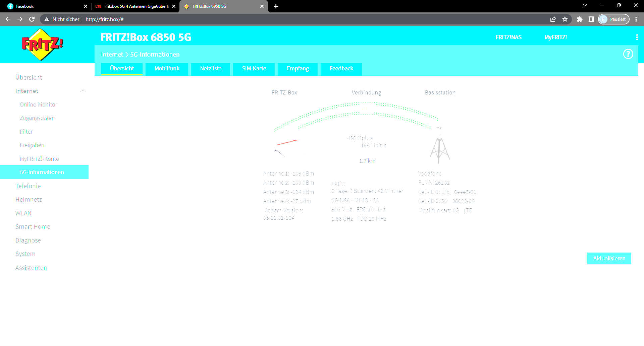Screen dimensions: 644x346
Task: Bookmark this page with star icon
Action: coord(565,19)
